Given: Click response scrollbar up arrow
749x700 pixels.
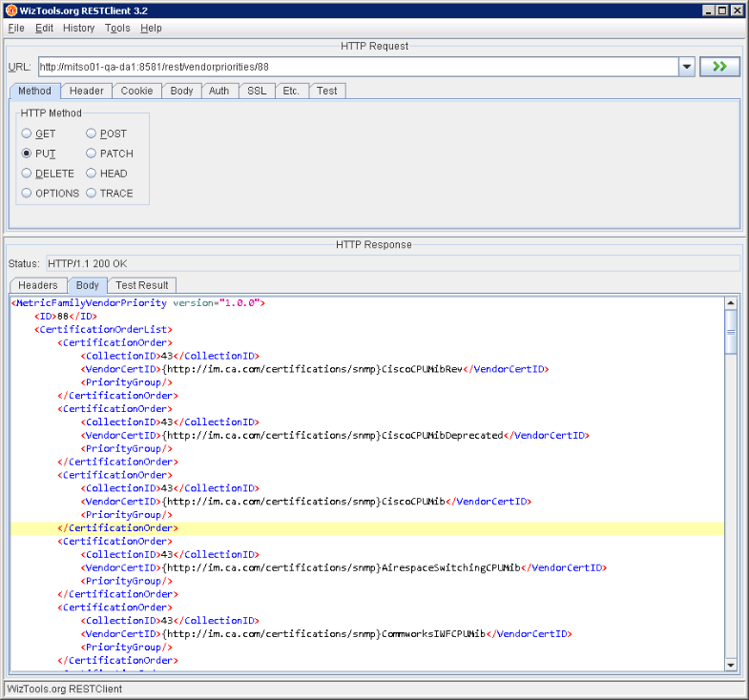Looking at the screenshot, I should click(x=731, y=302).
